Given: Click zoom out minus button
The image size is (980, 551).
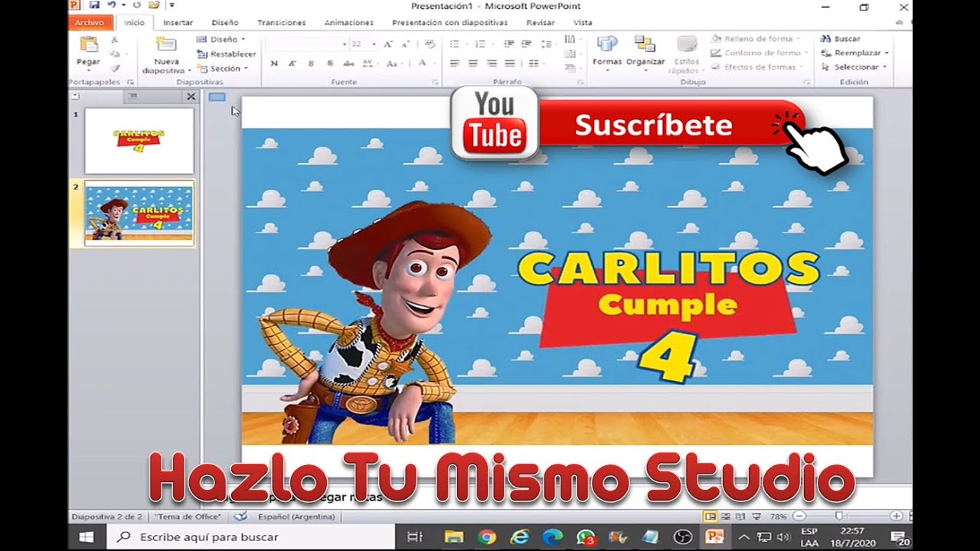Looking at the screenshot, I should tap(799, 517).
